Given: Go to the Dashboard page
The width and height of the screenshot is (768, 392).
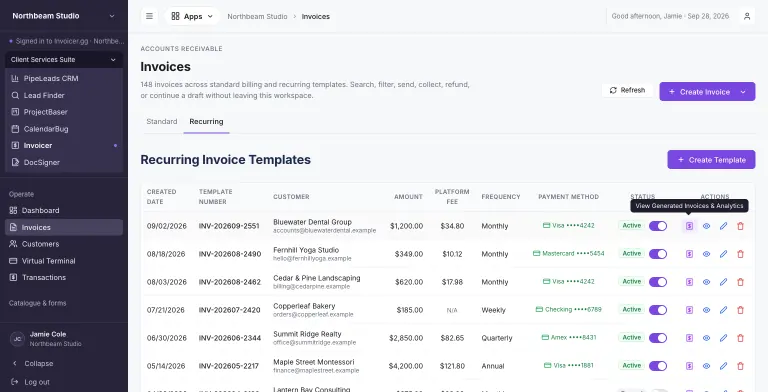Looking at the screenshot, I should pyautogui.click(x=64, y=210).
